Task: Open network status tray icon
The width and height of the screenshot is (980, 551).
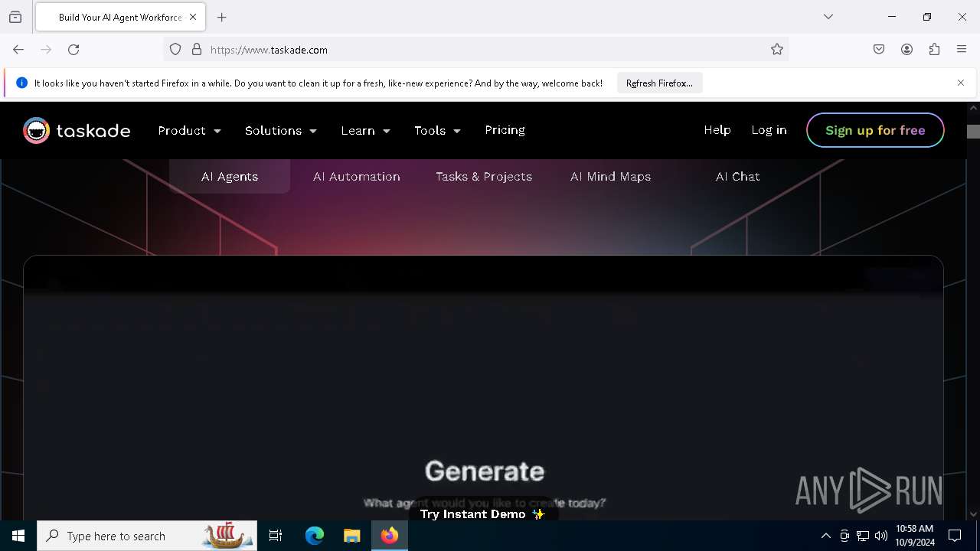Action: coord(863,536)
